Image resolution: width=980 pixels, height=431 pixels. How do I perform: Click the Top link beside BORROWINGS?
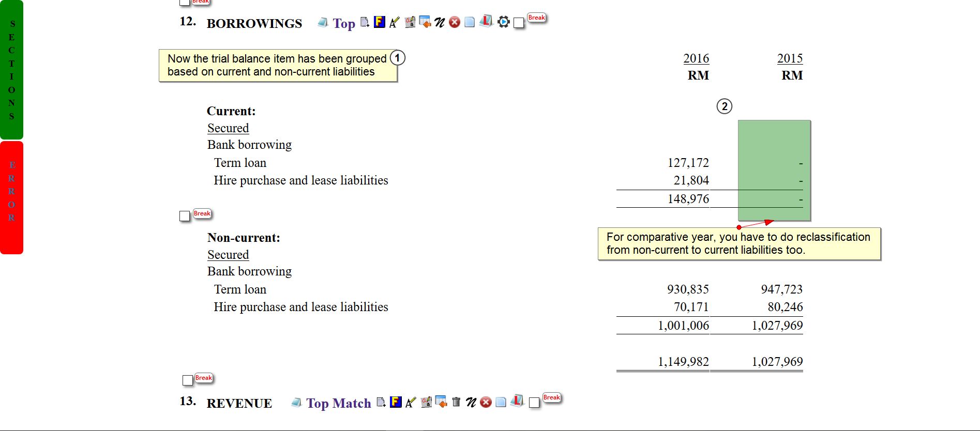343,23
